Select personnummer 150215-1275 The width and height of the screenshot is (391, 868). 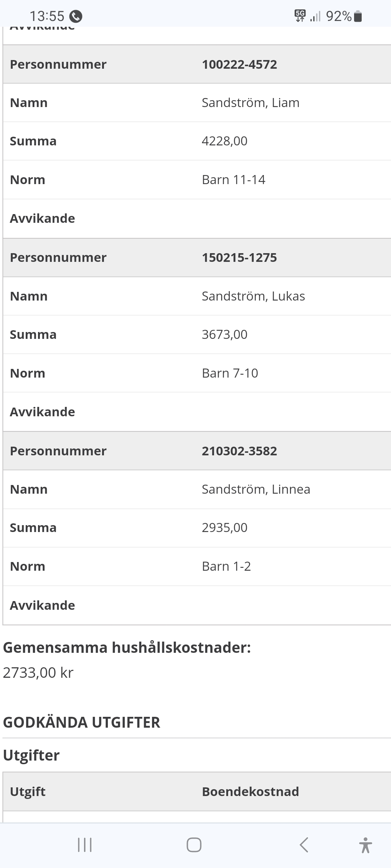239,258
